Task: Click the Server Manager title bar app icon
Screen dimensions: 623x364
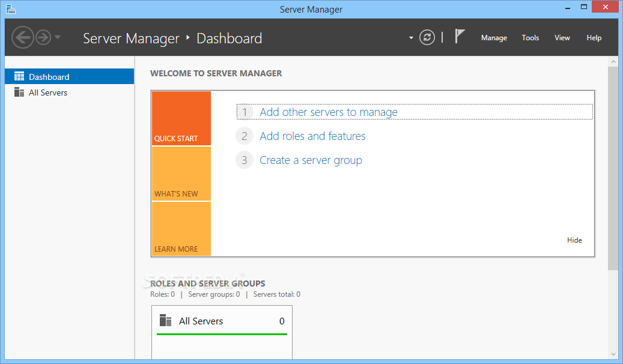Action: (11, 9)
